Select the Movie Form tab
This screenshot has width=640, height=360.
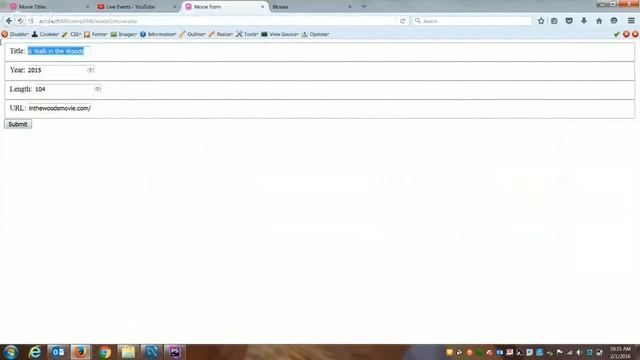[224, 7]
